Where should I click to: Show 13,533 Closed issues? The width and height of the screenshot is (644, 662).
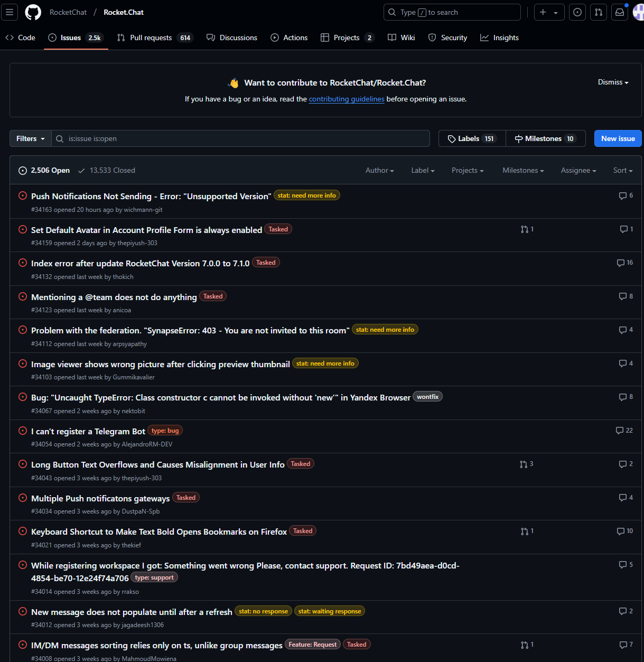106,171
